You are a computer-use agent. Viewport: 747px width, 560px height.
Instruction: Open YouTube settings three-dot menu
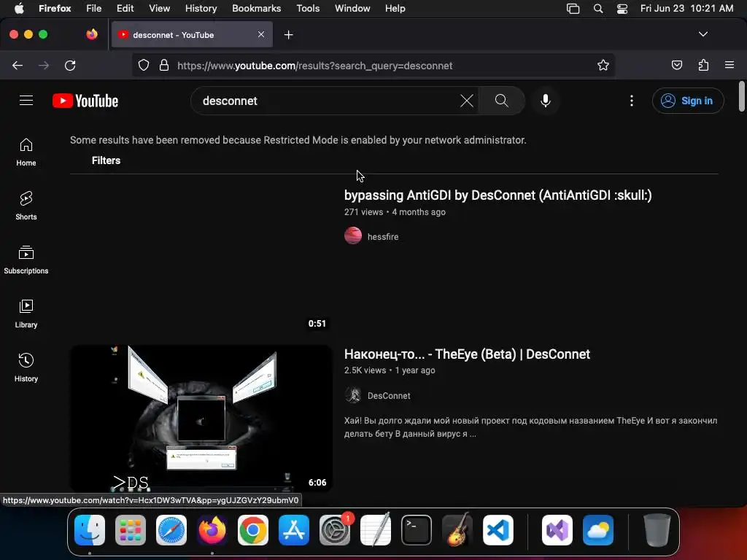[x=632, y=101]
